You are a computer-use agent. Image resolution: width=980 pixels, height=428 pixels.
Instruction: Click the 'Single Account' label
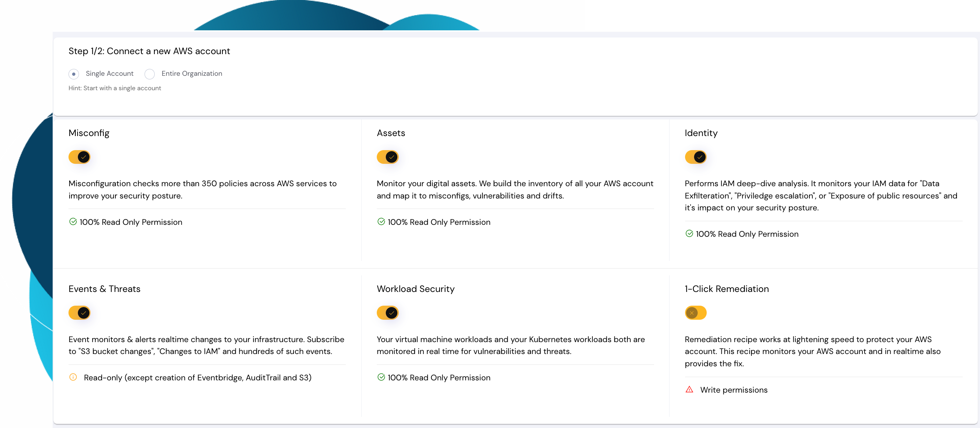pos(110,74)
